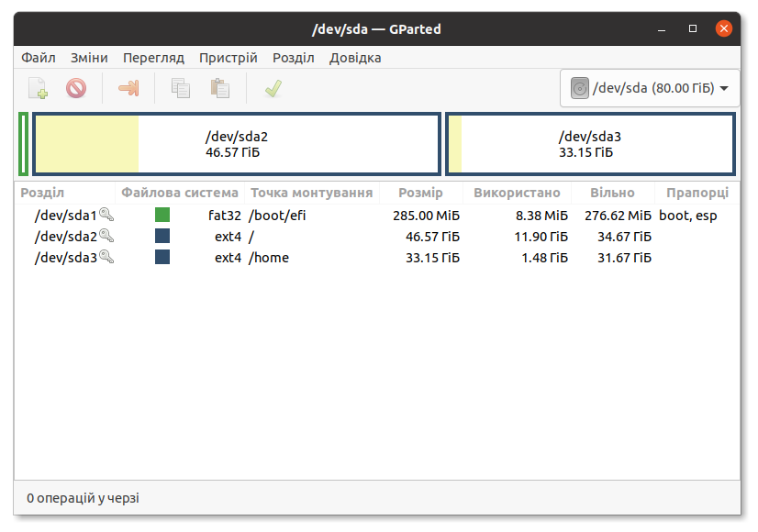Screen dimensions: 758x532
Task: Click the key icon beside /dev/sda1
Action: pos(107,215)
